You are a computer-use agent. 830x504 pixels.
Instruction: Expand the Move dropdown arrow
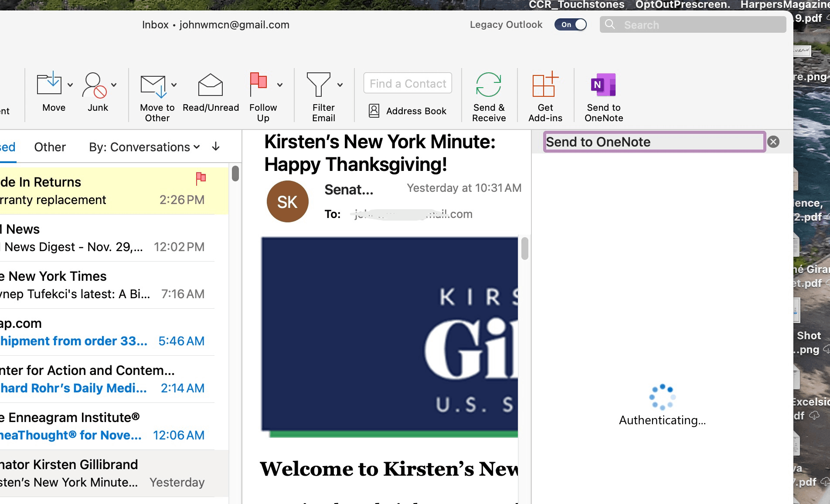click(x=70, y=85)
